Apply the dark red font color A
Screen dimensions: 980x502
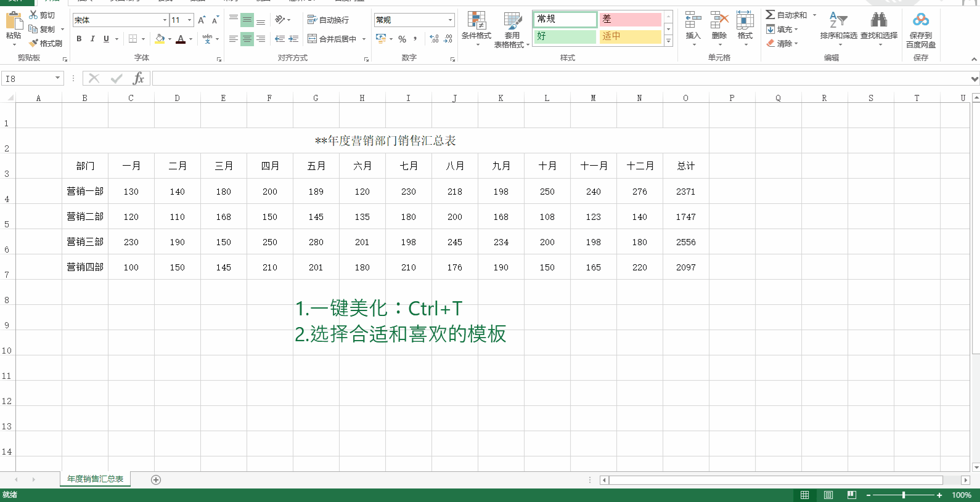click(181, 39)
